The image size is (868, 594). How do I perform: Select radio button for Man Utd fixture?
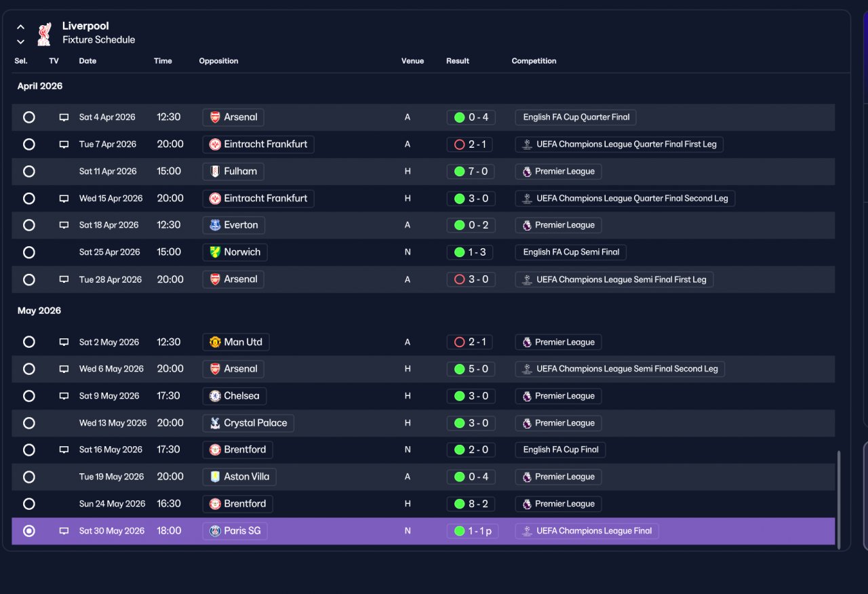coord(29,342)
